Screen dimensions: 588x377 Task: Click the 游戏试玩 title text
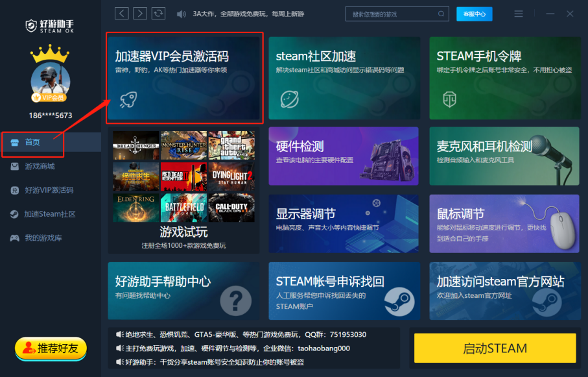pos(183,232)
